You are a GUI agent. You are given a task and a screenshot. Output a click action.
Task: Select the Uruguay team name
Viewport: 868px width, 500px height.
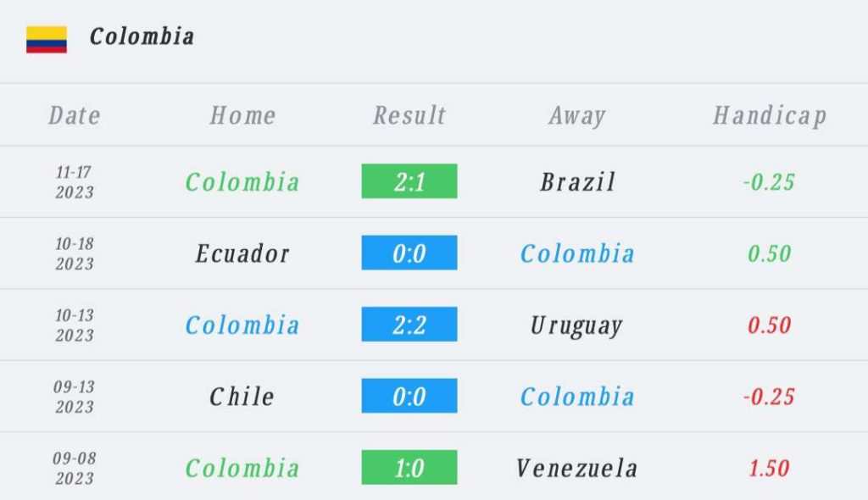(577, 325)
